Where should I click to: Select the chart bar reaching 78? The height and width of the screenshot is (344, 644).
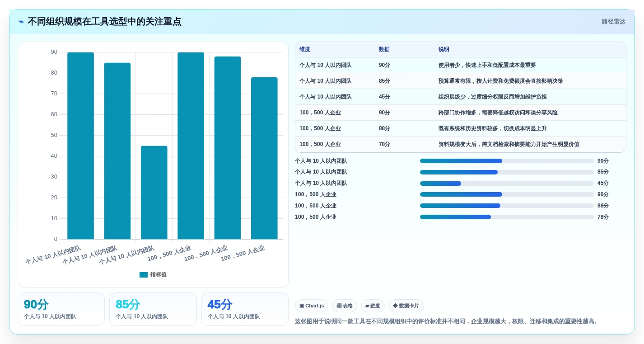pyautogui.click(x=264, y=158)
